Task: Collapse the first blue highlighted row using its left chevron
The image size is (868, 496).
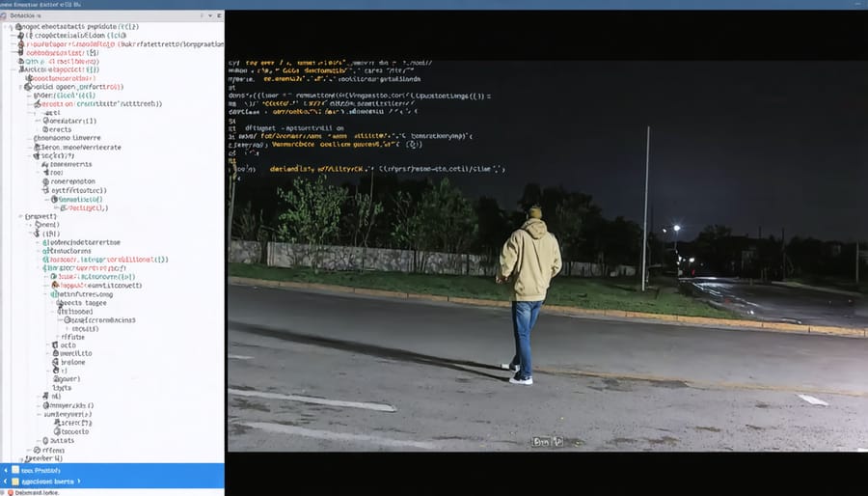Action: [x=6, y=470]
